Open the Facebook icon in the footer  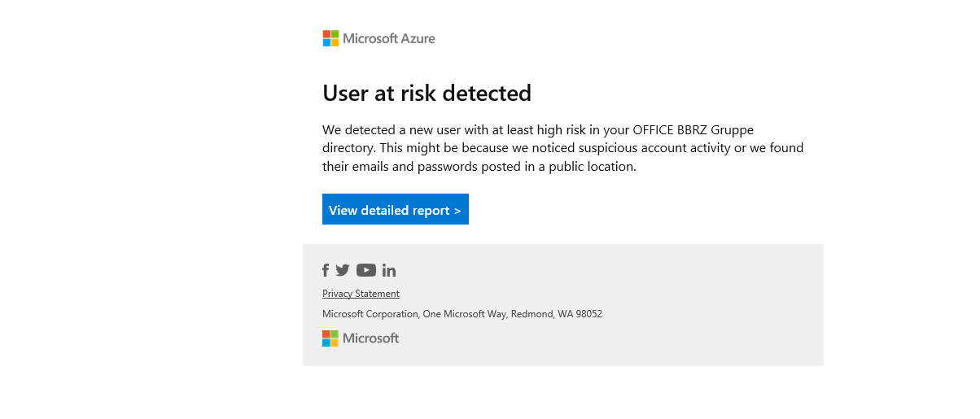[326, 270]
